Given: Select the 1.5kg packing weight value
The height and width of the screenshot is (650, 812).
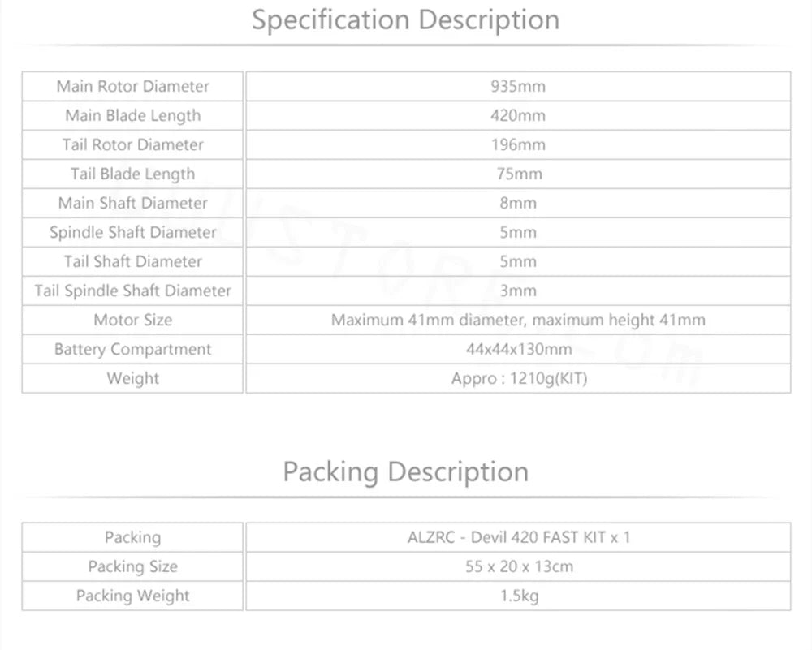Looking at the screenshot, I should [517, 596].
